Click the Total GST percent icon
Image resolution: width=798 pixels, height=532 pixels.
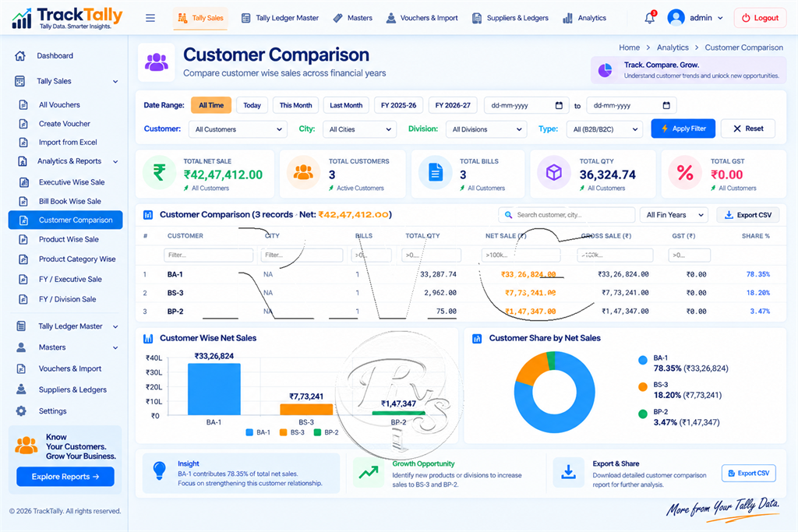(x=685, y=172)
